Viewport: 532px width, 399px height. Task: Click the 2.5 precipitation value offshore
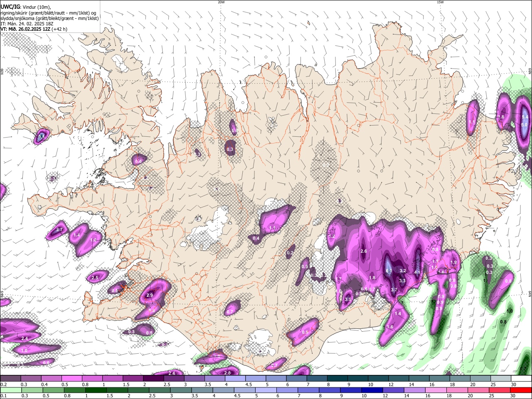click(95, 278)
